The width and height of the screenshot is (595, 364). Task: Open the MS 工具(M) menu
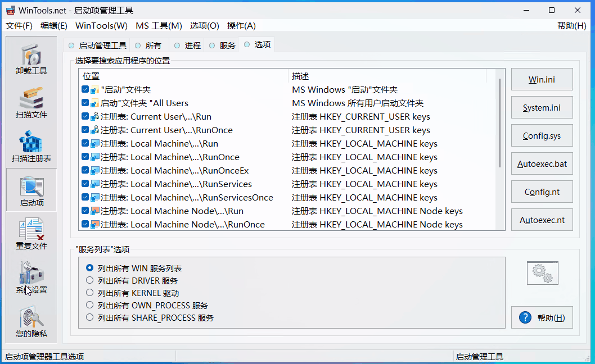click(x=159, y=26)
